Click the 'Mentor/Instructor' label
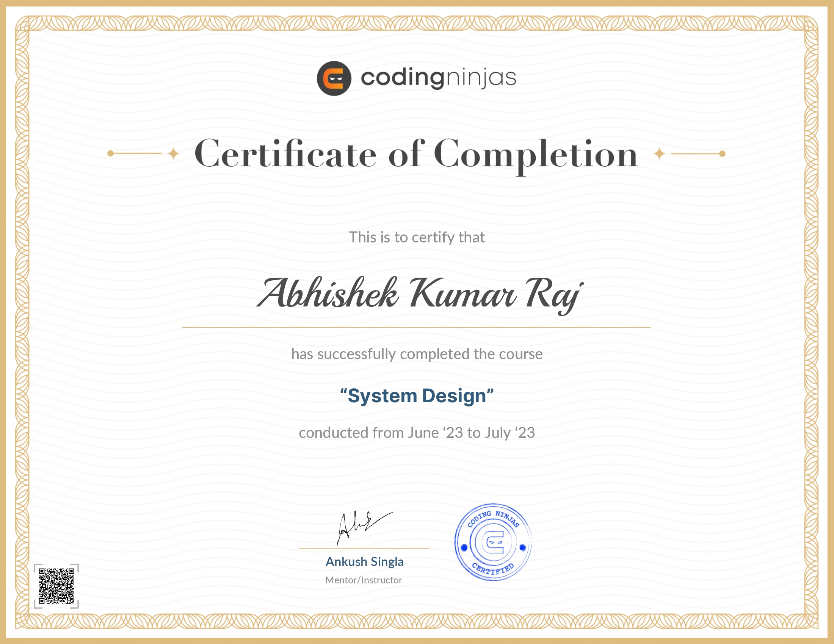Viewport: 834px width, 644px height. point(364,580)
